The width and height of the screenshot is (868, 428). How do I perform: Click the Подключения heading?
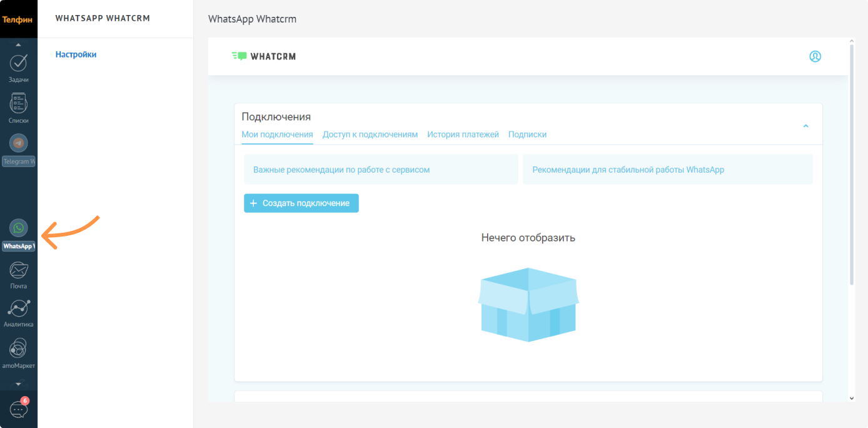(x=276, y=117)
